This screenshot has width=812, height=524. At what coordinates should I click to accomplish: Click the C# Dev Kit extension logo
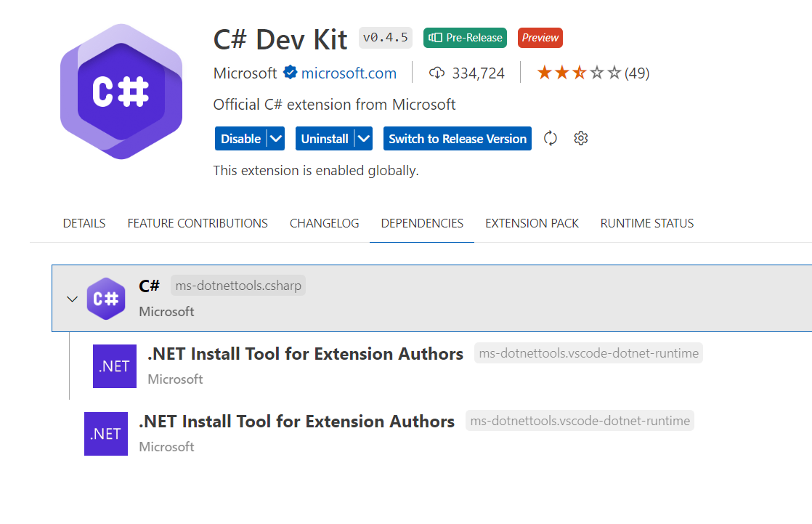pos(121,89)
